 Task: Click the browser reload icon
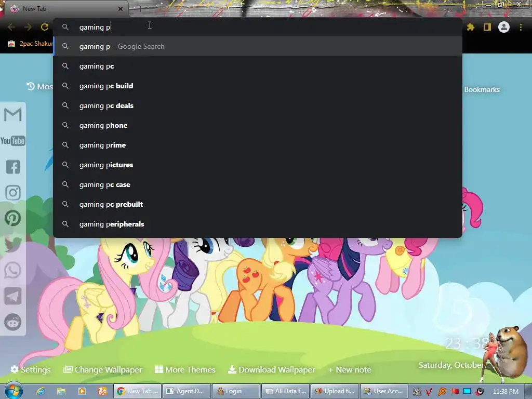point(45,27)
